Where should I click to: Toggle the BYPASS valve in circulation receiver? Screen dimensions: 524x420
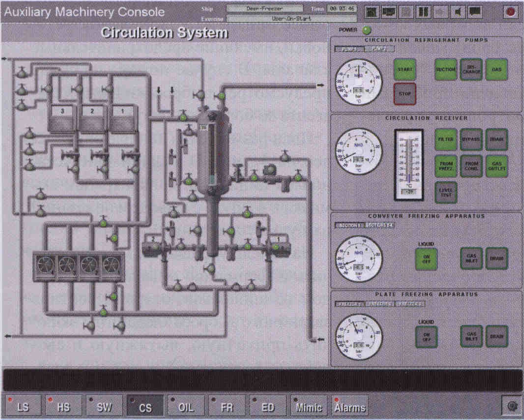471,139
